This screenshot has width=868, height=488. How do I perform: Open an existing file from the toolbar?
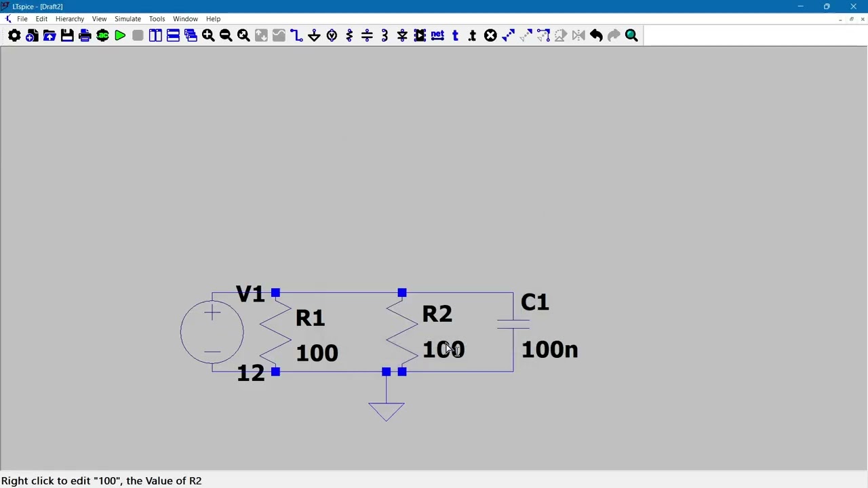(50, 35)
